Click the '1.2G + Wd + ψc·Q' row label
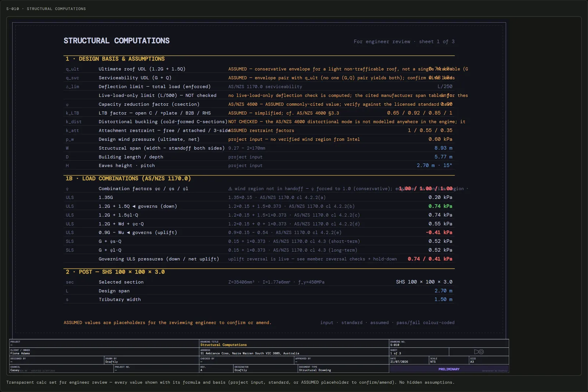This screenshot has width=588, height=392. pos(121,224)
